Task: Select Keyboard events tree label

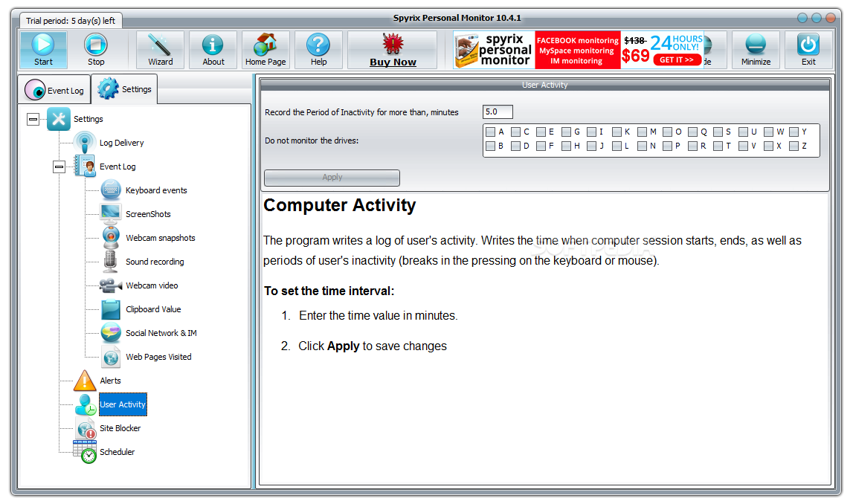Action: [x=156, y=190]
